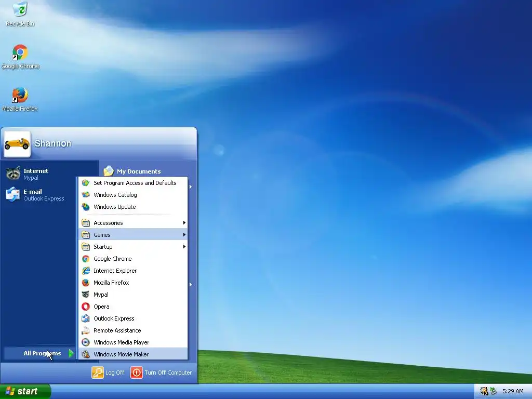Click the first system tray icon
Screen dimensions: 532x399
pyautogui.click(x=484, y=391)
